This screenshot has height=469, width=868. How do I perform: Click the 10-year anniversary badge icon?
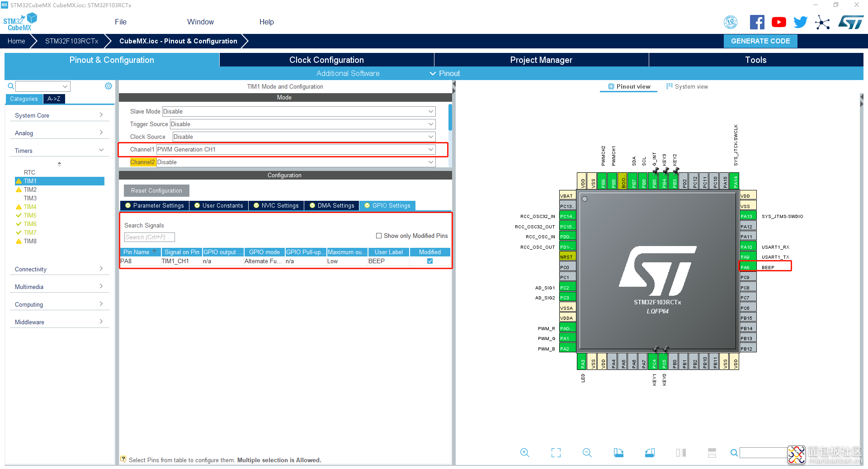pos(731,22)
